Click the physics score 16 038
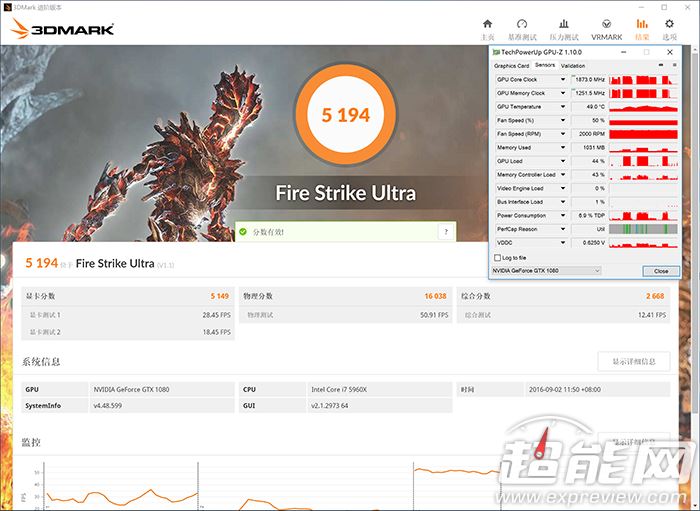Screen dimensions: 700x511 (435, 296)
